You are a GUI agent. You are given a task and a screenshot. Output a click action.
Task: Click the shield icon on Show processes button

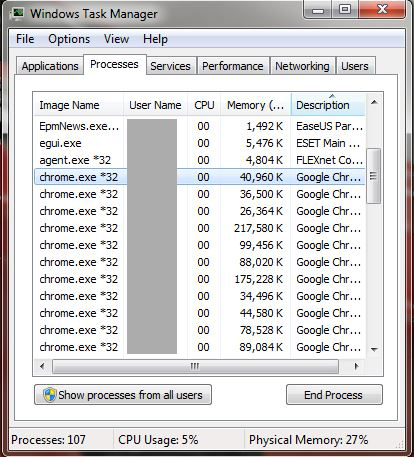(49, 395)
